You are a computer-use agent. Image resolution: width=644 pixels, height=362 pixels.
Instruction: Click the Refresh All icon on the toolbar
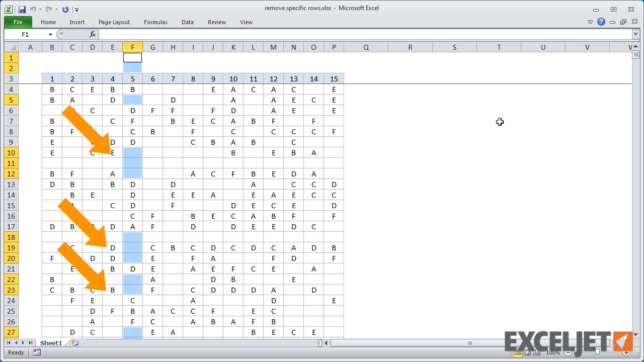click(65, 9)
